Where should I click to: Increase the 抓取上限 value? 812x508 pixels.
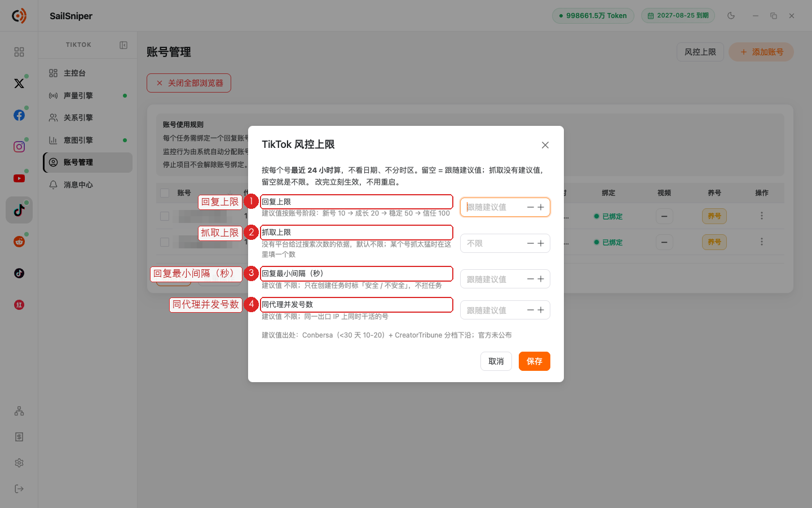541,243
